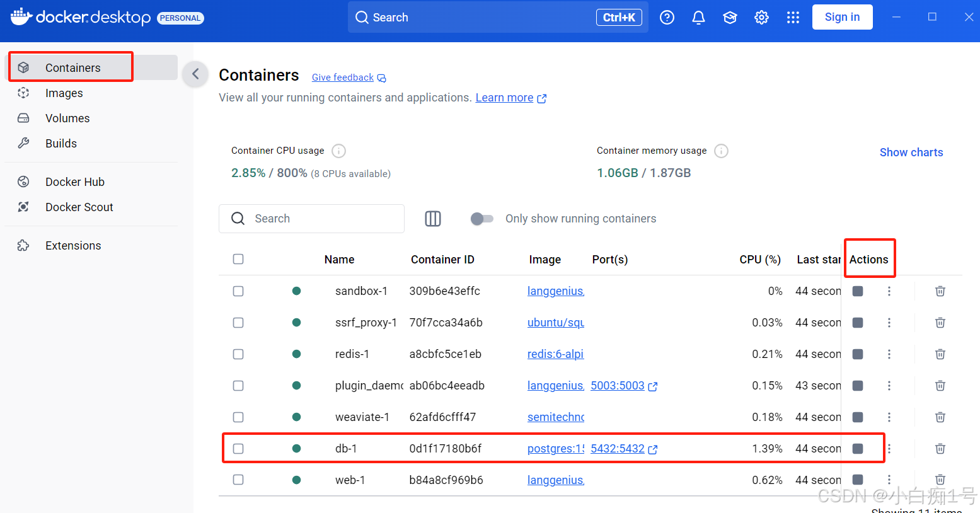Image resolution: width=980 pixels, height=513 pixels.
Task: Click the top Search bar with Ctrl+K
Action: [x=498, y=17]
